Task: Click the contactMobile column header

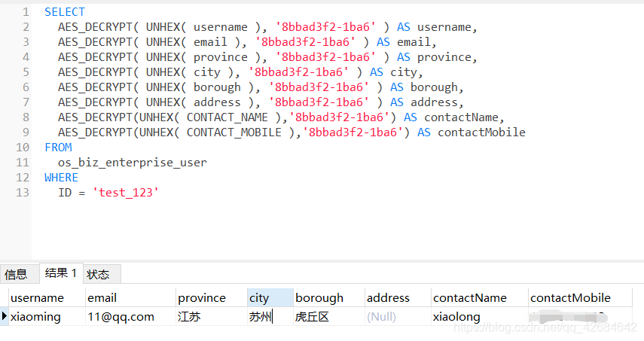Action: tap(579, 297)
